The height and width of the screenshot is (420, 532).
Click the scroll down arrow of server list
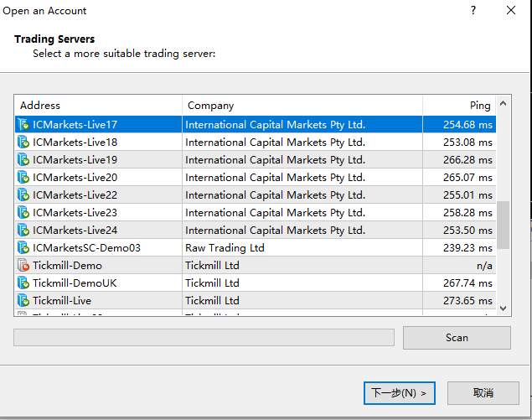click(504, 309)
